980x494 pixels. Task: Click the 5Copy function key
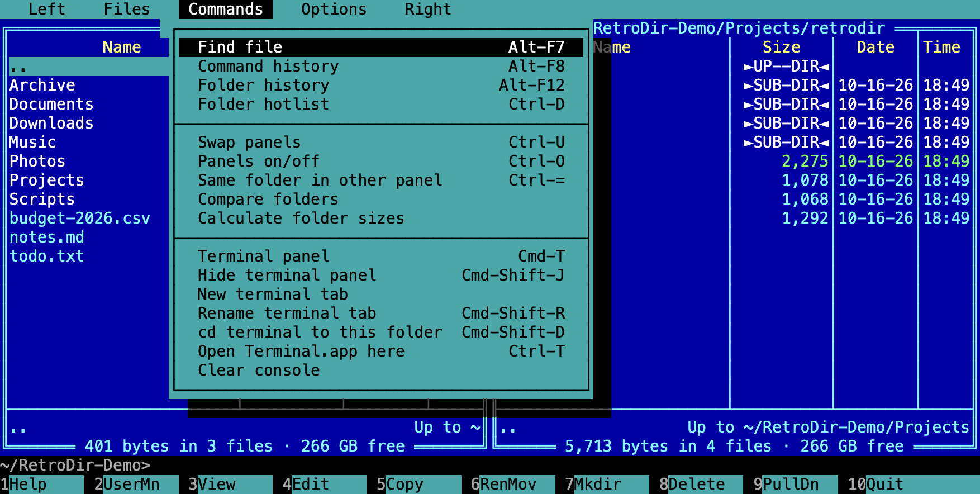pyautogui.click(x=418, y=484)
